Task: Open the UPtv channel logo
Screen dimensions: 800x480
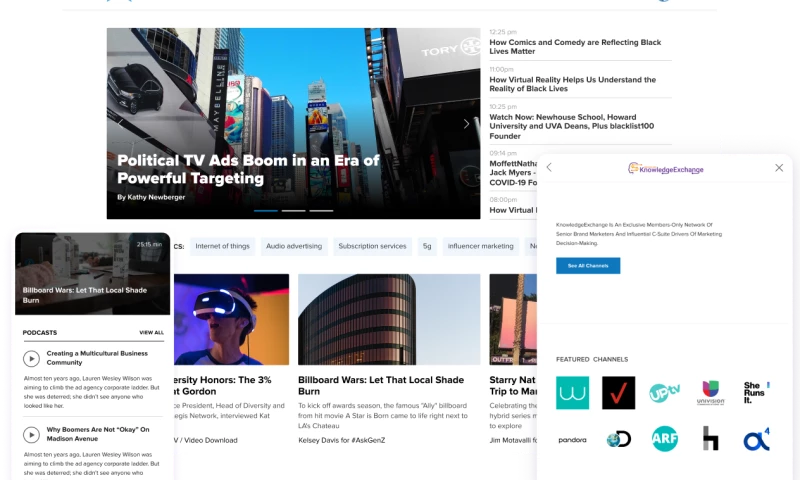Action: pos(664,393)
